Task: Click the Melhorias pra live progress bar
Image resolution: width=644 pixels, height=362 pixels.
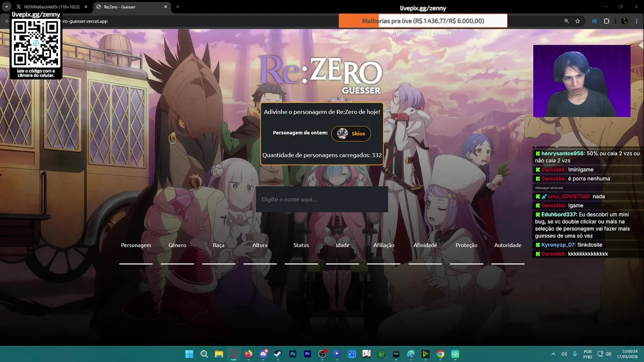Action: [423, 21]
